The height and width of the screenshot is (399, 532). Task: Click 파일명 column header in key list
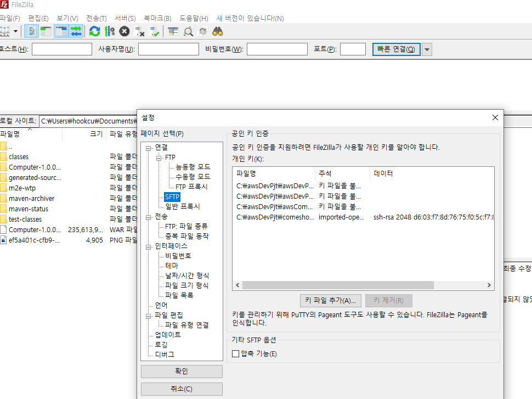click(x=274, y=173)
